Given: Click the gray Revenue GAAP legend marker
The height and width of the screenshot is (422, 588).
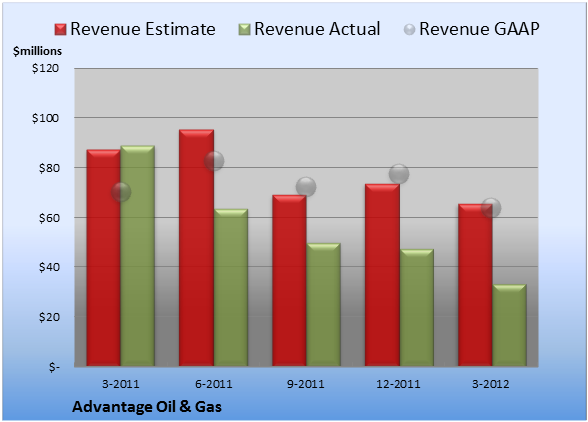Looking at the screenshot, I should pyautogui.click(x=409, y=30).
